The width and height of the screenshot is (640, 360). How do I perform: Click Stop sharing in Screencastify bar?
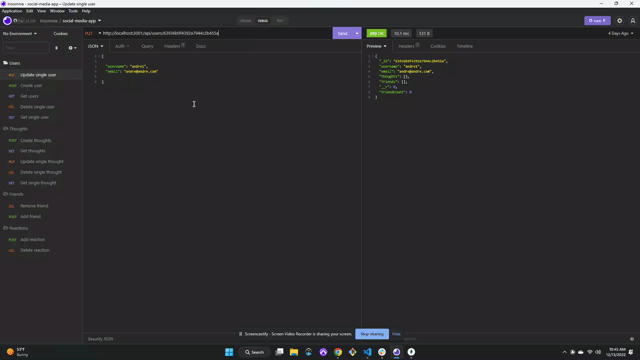pos(372,334)
